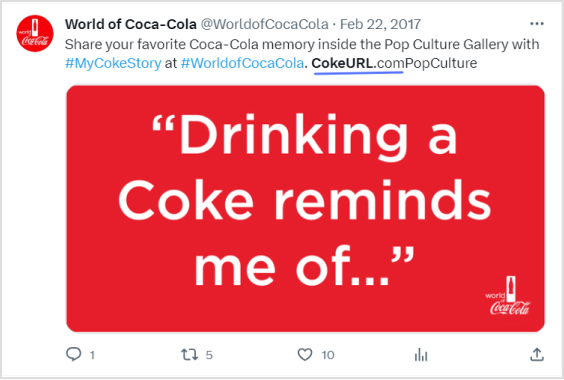
Task: Retweet the post using the arrows icon
Action: coord(189,355)
